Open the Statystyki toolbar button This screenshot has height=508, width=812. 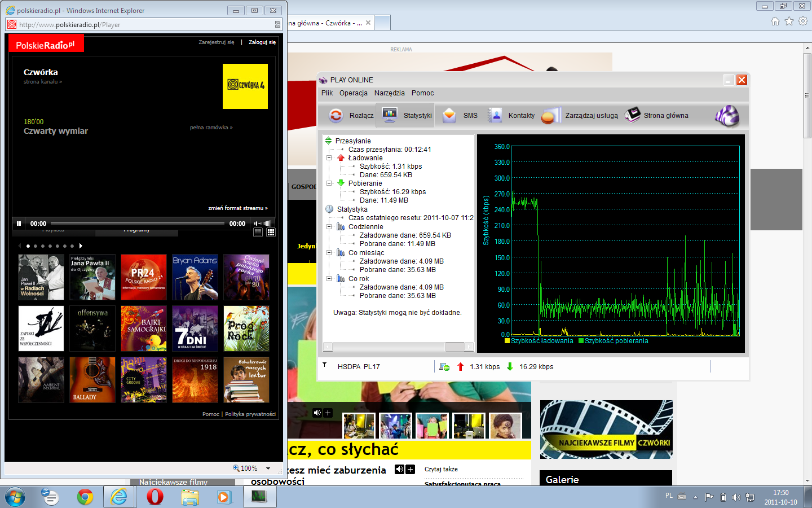click(406, 115)
